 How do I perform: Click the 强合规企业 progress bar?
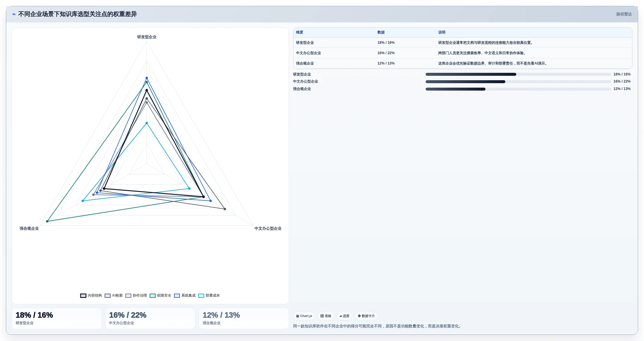point(518,89)
